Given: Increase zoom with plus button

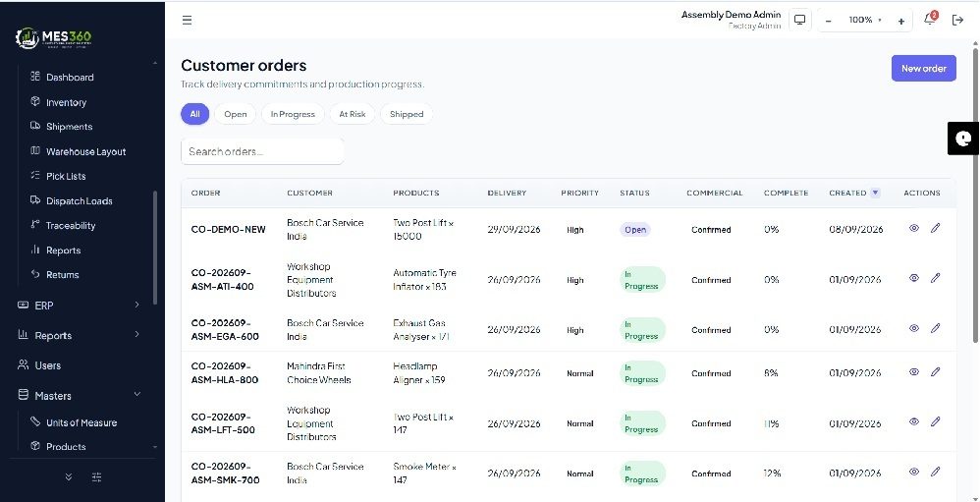Looking at the screenshot, I should point(901,21).
